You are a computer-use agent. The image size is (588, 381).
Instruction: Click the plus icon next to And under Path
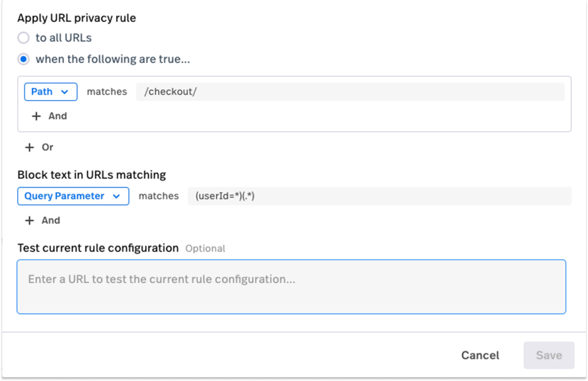tap(36, 116)
